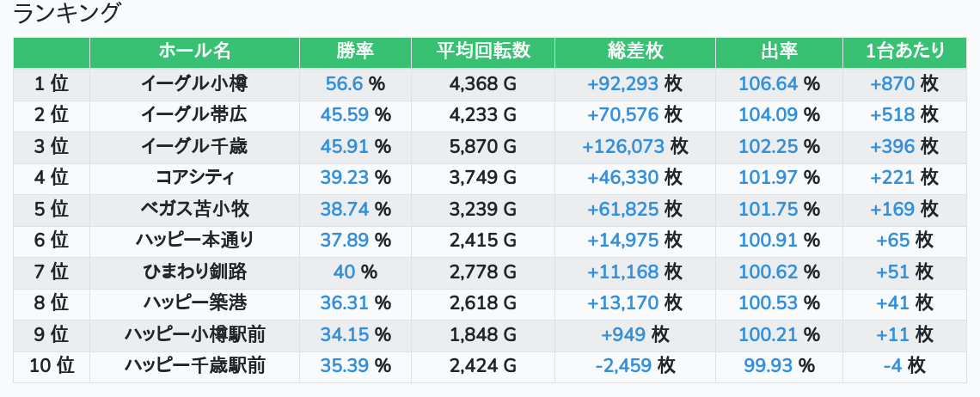Click the -2,459 negative difference value
The width and height of the screenshot is (980, 397).
click(623, 366)
